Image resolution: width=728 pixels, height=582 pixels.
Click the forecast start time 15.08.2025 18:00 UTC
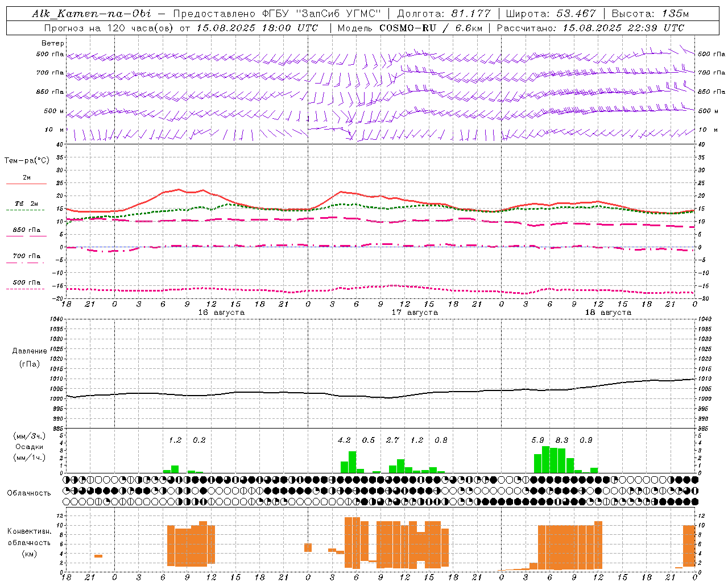click(257, 28)
